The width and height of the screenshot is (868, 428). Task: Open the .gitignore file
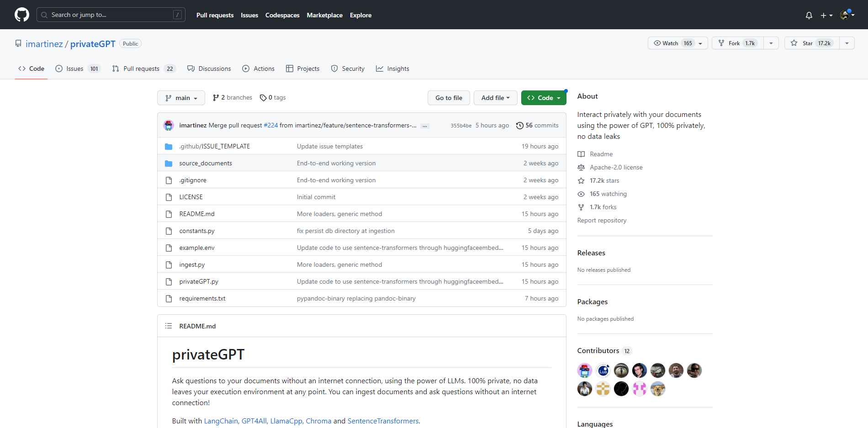tap(193, 180)
